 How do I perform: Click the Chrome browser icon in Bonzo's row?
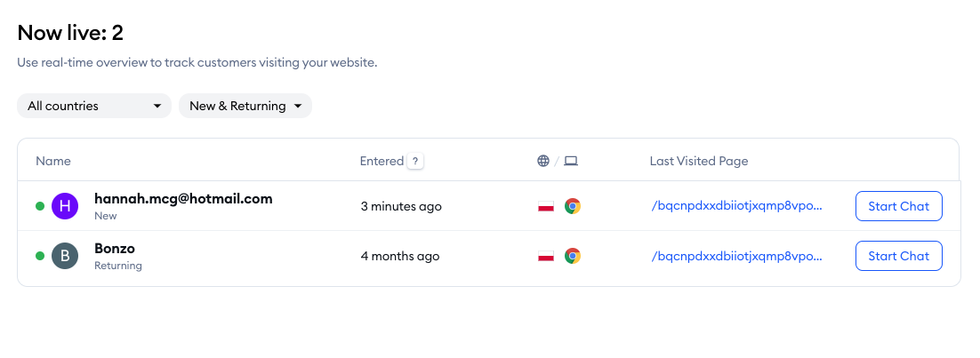coord(573,256)
